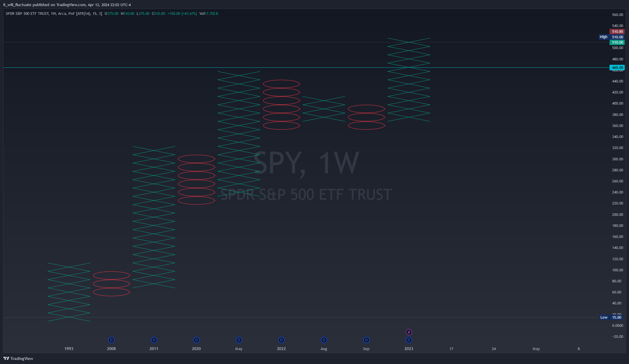Click the TradingView wordmark at bottom left
Screen dimensions: 629x364
[x=22, y=358]
